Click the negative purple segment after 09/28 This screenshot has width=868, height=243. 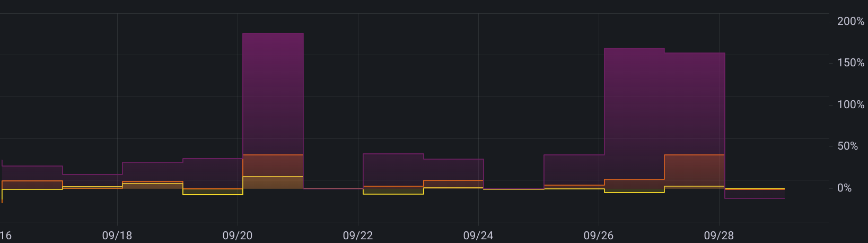tap(755, 194)
